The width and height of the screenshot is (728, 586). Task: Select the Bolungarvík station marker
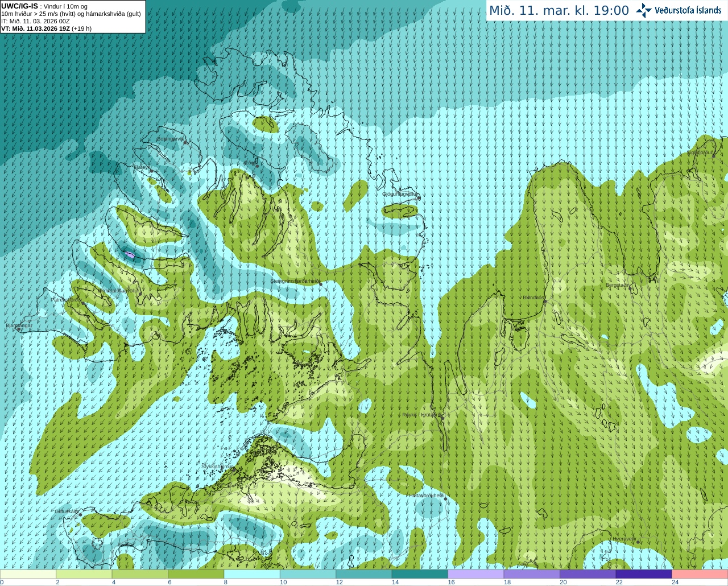pos(185,142)
